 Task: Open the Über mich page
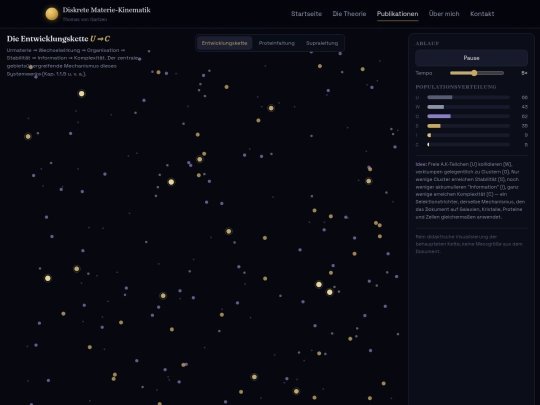(444, 14)
